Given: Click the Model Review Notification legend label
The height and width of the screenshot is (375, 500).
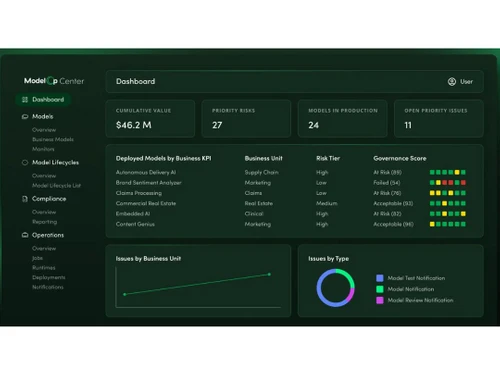Looking at the screenshot, I should 420,300.
